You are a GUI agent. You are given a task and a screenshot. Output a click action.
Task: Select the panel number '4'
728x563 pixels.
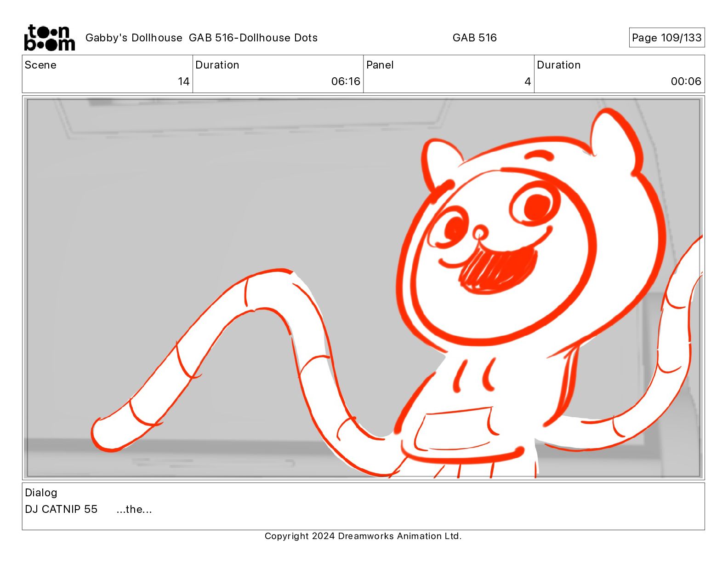[528, 81]
